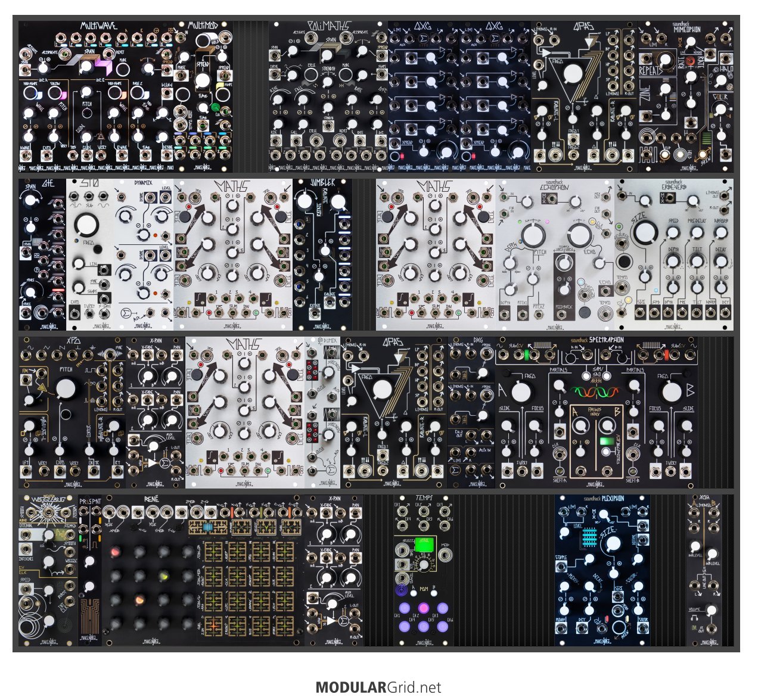Click the TEMPI module title

tap(424, 498)
